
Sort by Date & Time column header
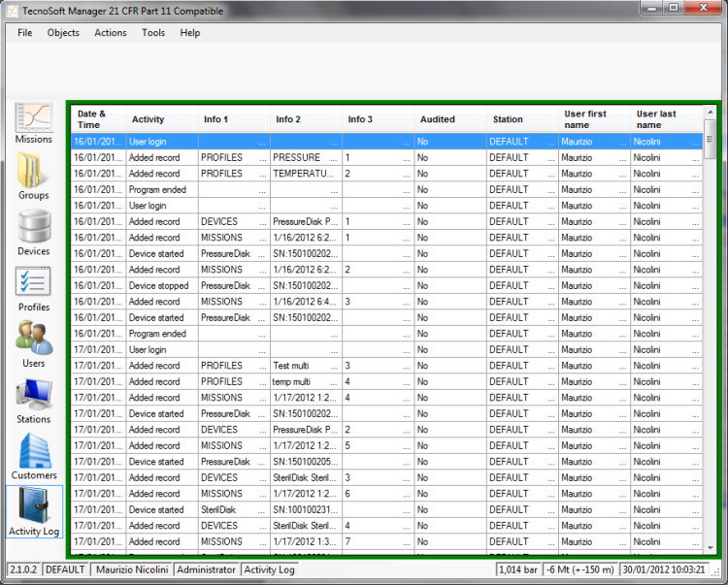98,119
